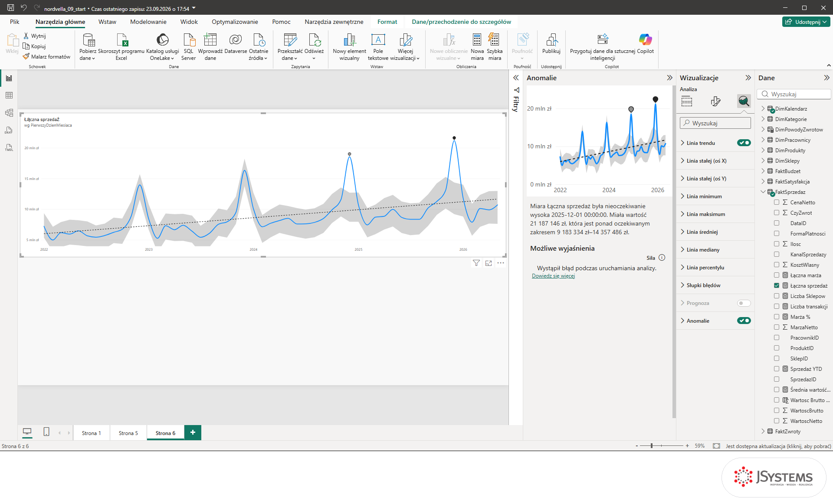Follow the Dowiedz się więcej link

point(553,276)
